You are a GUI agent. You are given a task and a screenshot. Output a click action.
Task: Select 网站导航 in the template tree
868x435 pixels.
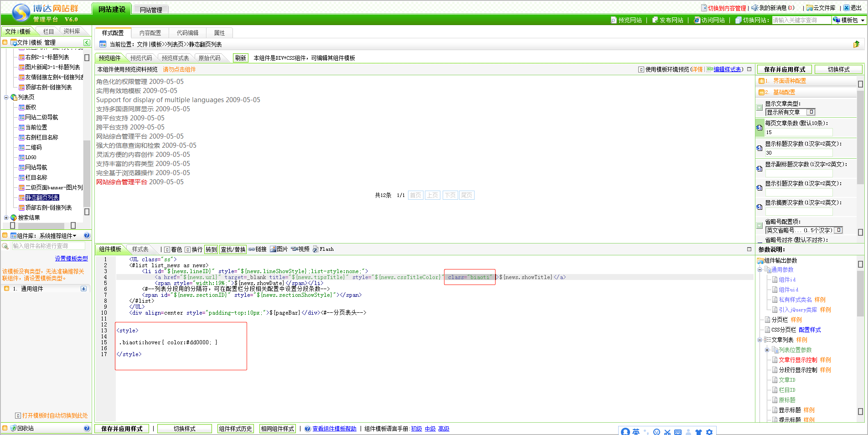tap(36, 167)
